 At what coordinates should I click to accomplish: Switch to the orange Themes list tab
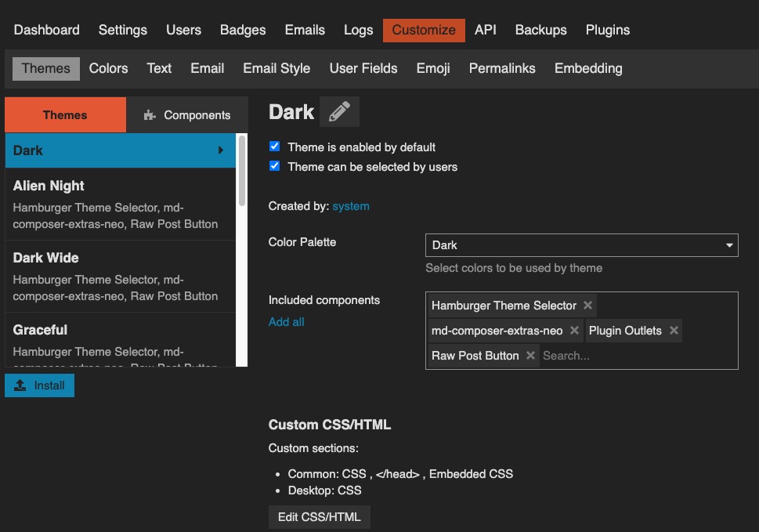click(x=65, y=115)
